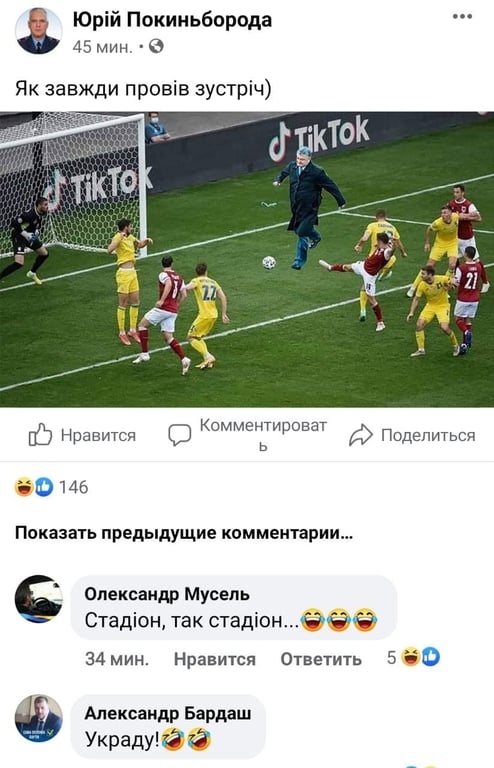The width and height of the screenshot is (494, 768).
Task: Click the speech bubble Комментировать icon
Action: pos(179,434)
